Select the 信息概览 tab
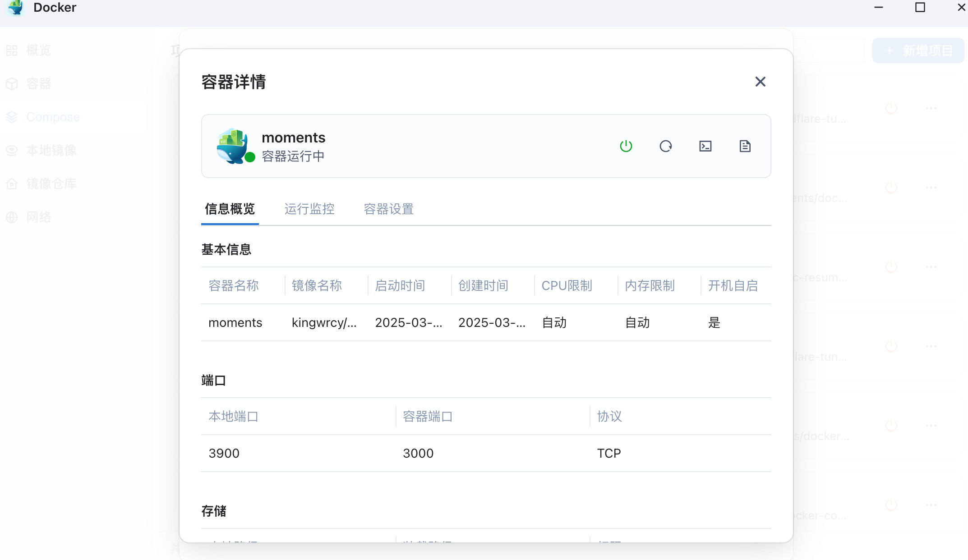968x560 pixels. tap(230, 209)
